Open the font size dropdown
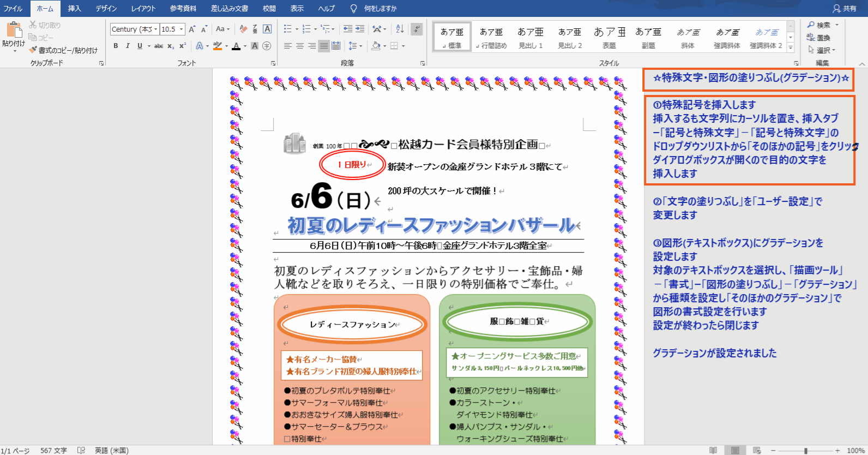This screenshot has width=868, height=455. click(181, 29)
